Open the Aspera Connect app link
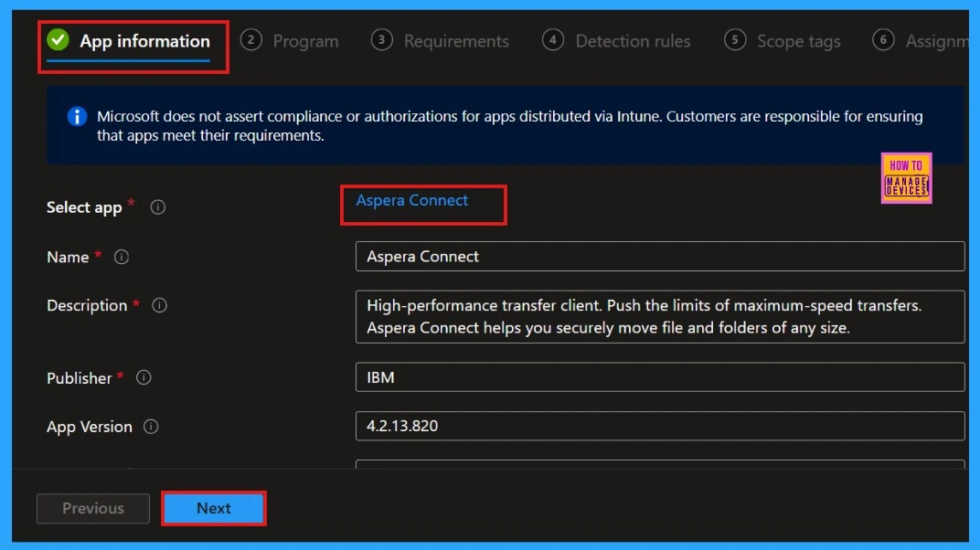The width and height of the screenshot is (980, 550). 412,200
